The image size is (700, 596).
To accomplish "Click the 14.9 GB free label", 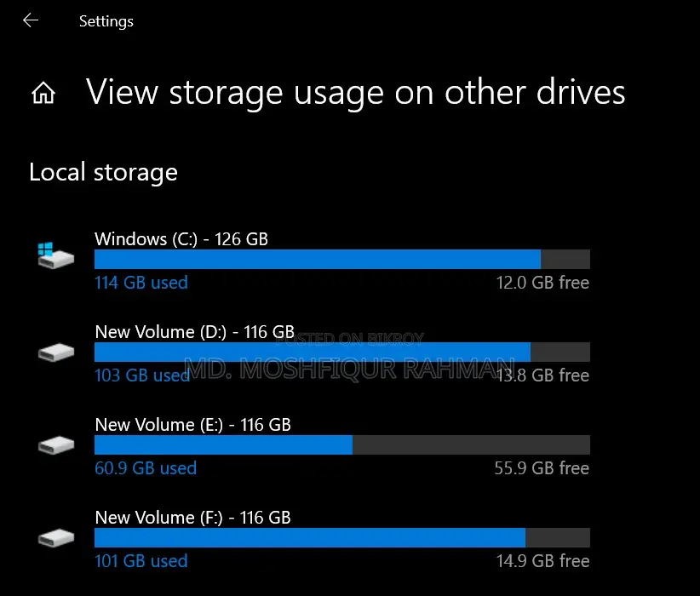I will (542, 561).
